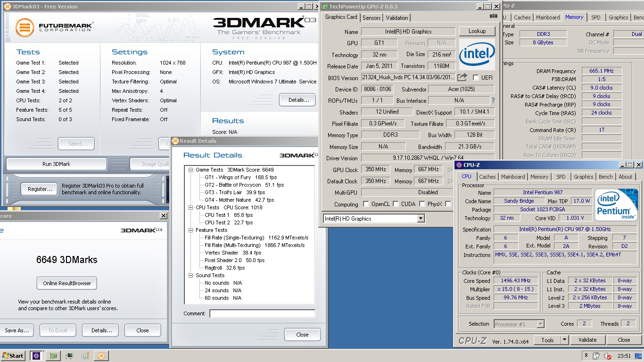Image resolution: width=644 pixels, height=362 pixels.
Task: Click the muted volume tray icon
Action: 608,356
